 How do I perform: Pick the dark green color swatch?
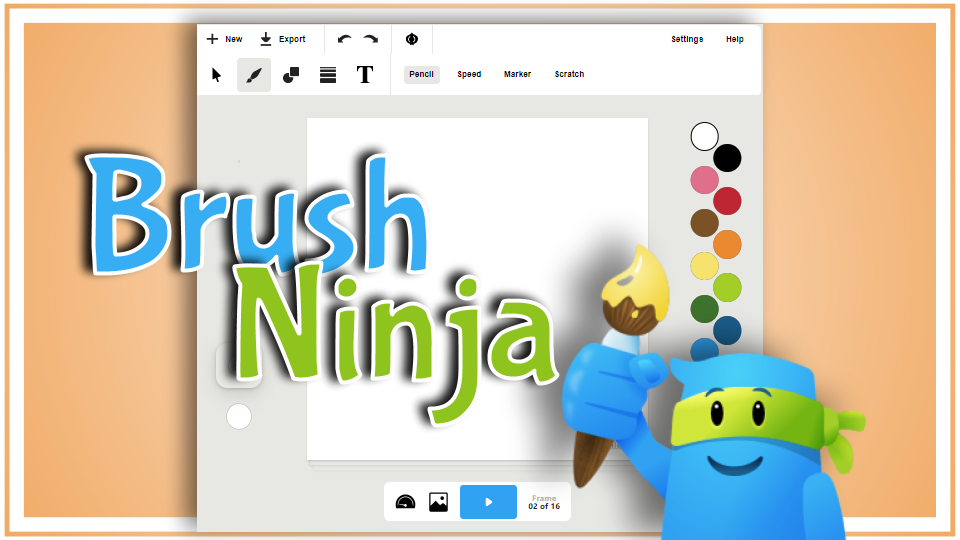[x=705, y=309]
